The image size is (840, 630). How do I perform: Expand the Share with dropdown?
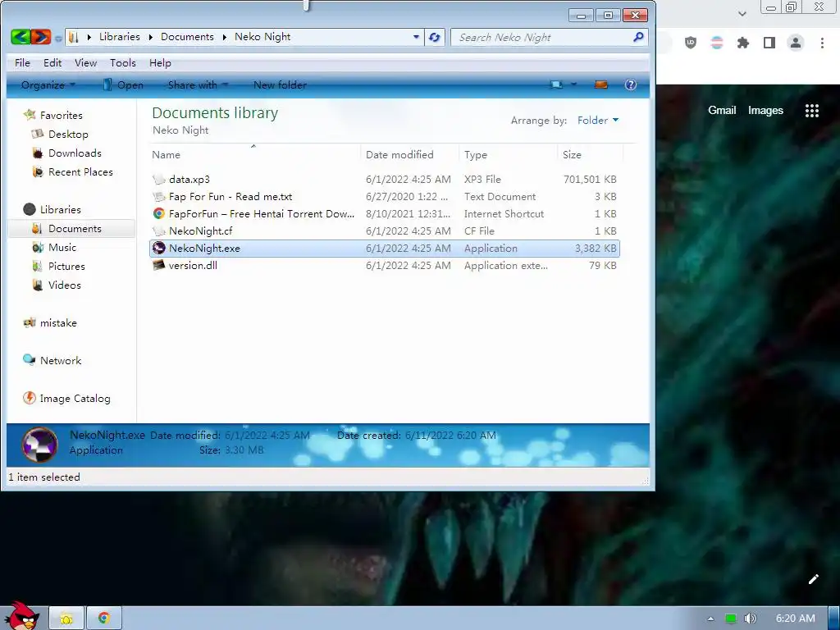tap(198, 84)
